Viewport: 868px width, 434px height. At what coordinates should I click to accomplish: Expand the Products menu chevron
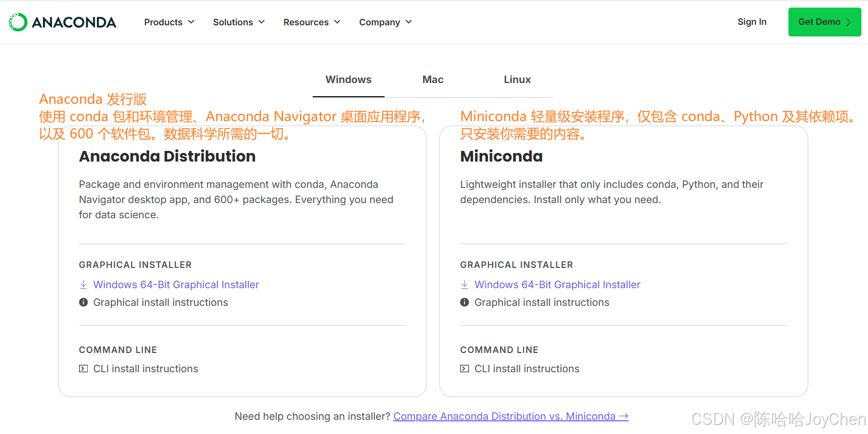coord(191,22)
